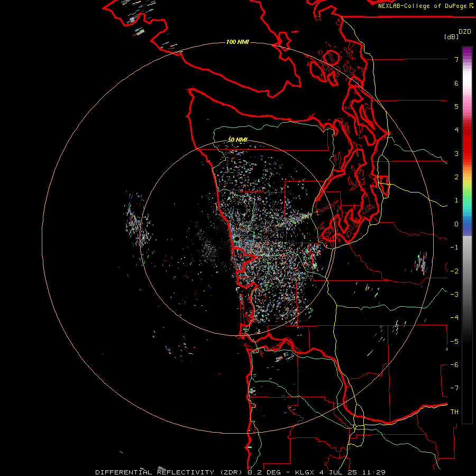Click the -6 value on the scale
The width and height of the screenshot is (476, 476).
[454, 365]
